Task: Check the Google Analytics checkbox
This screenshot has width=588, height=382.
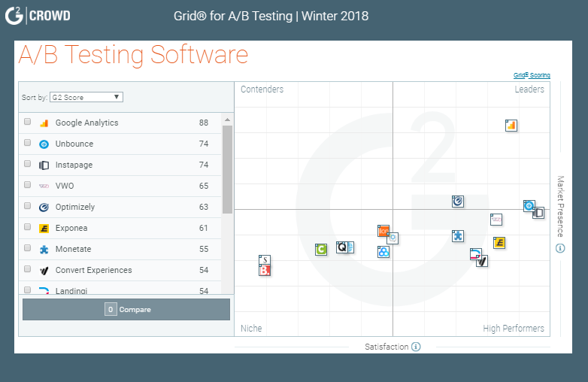Action: (27, 122)
